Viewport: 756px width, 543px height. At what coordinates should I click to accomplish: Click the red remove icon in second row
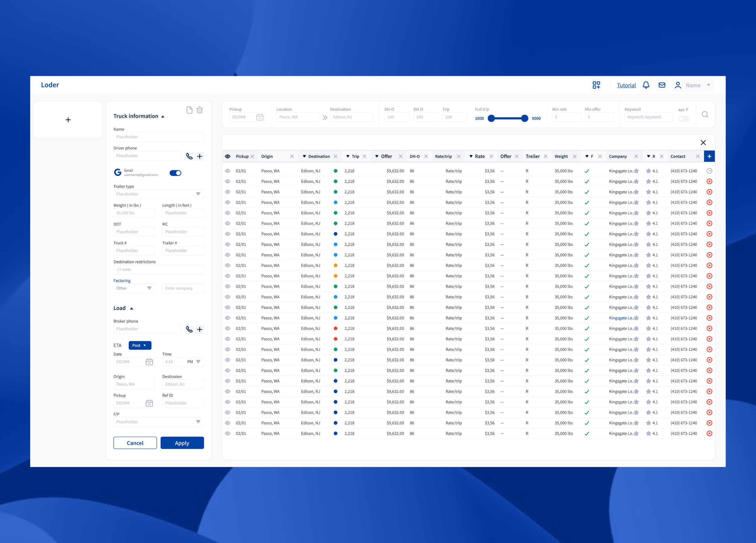coord(709,182)
